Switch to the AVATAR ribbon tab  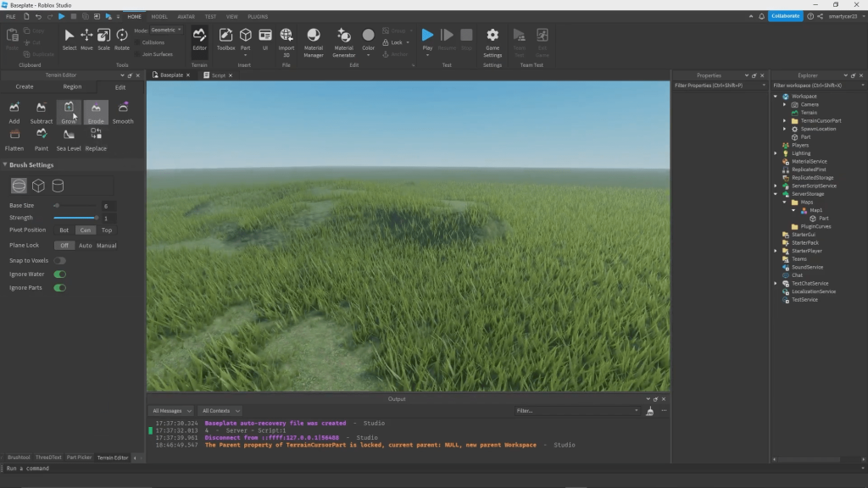(x=186, y=17)
